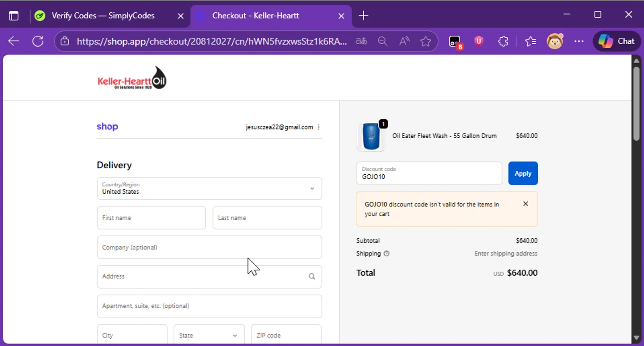Click the email jesusczea22@gmail.com

[x=279, y=127]
